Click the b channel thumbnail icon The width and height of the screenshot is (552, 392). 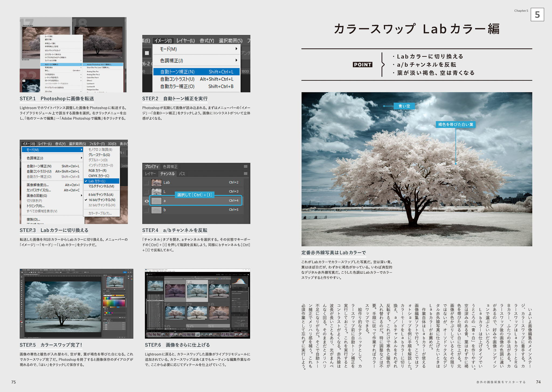[x=156, y=210]
